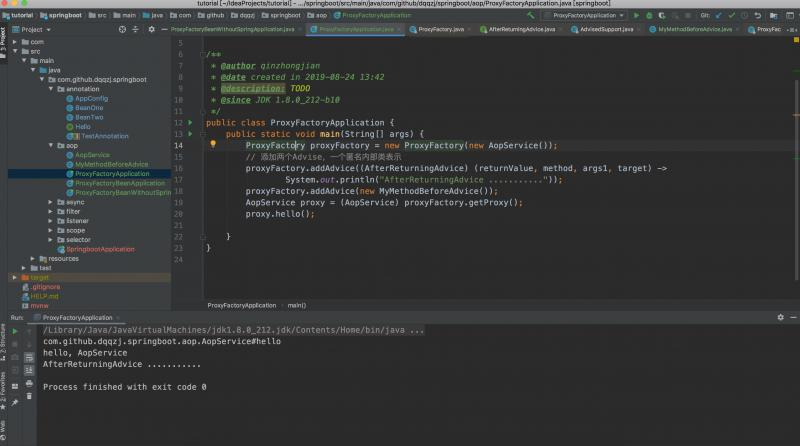Run with coverage from the toolbar
This screenshot has width=800, height=446.
[662, 15]
